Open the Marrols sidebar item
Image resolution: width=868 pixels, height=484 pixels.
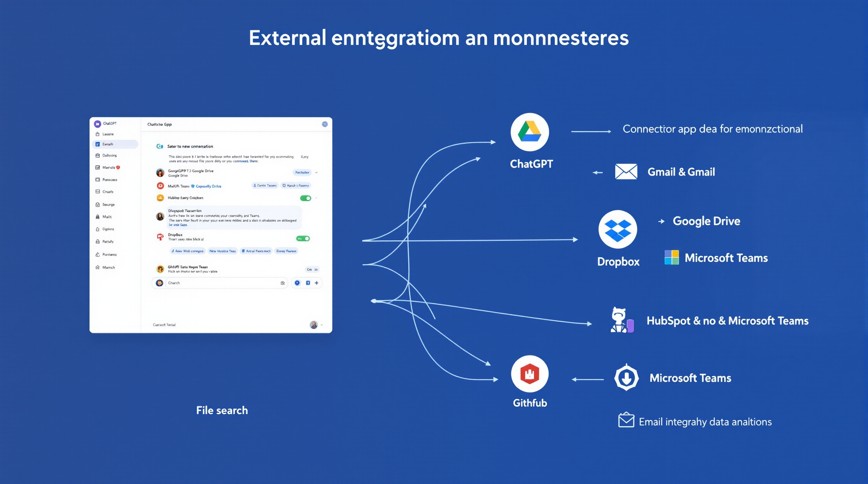click(114, 167)
